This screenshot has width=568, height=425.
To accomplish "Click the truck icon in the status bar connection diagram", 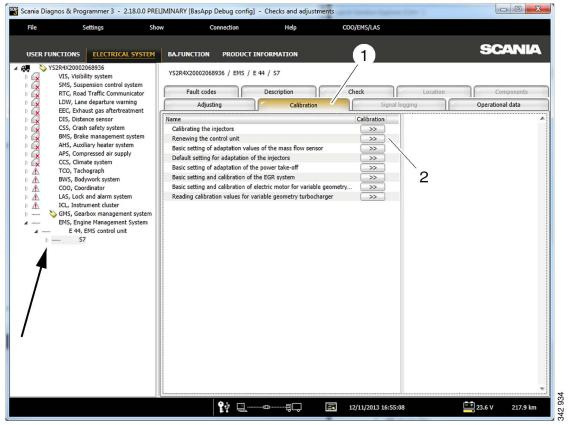I will (x=294, y=408).
